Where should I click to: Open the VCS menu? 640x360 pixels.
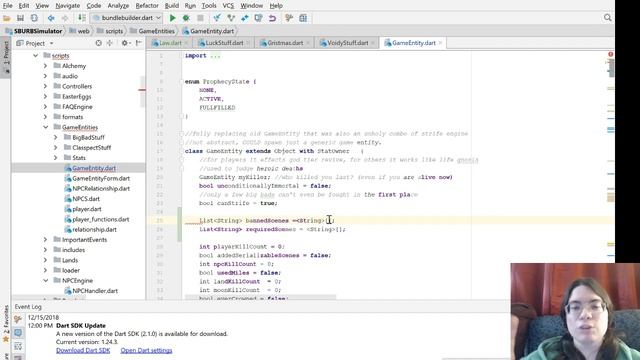click(228, 6)
